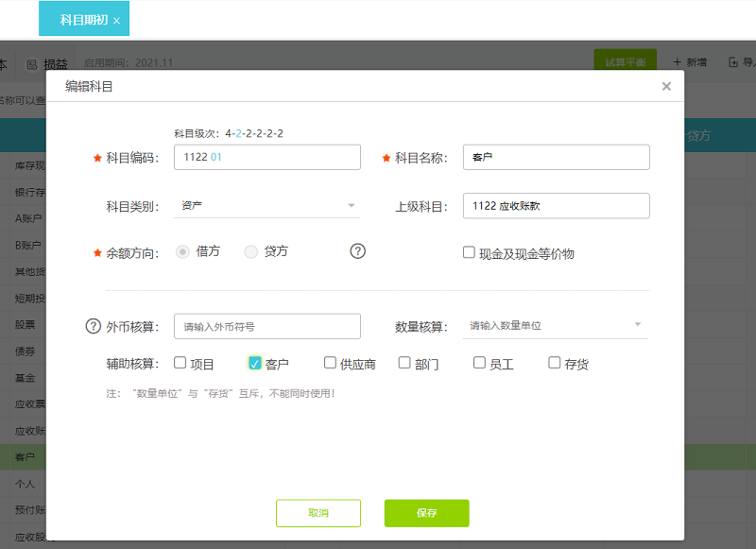The width and height of the screenshot is (756, 549).
Task: Check the 项目 auxiliary accounting box
Action: (180, 363)
